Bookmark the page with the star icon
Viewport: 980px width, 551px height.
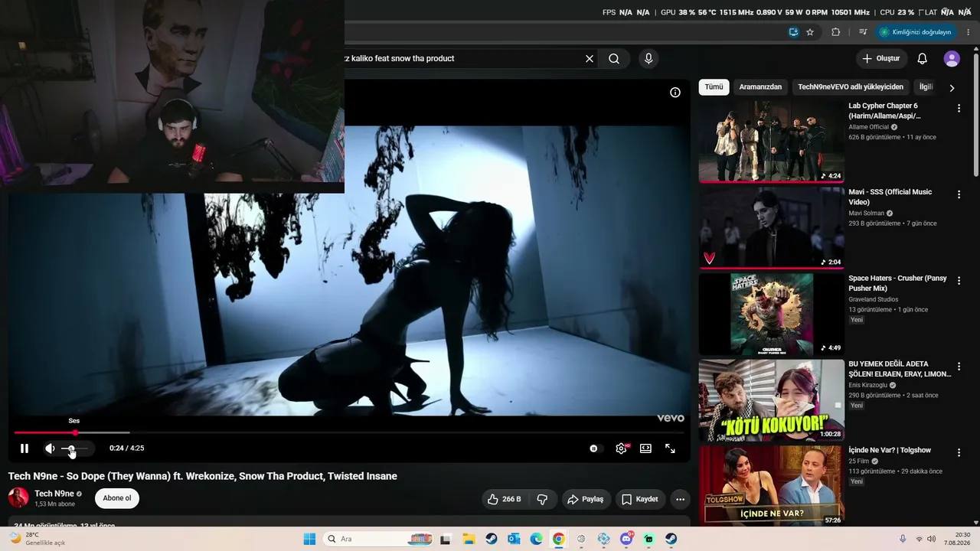click(x=810, y=32)
